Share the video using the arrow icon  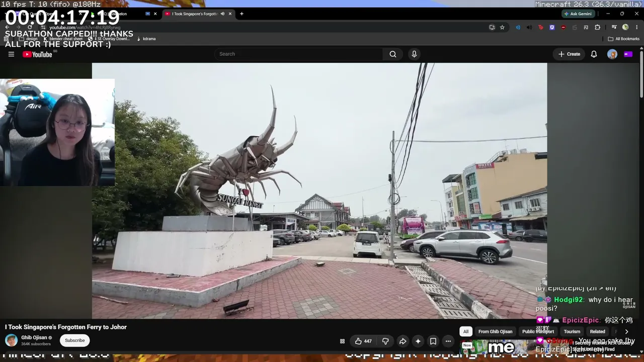(x=403, y=341)
